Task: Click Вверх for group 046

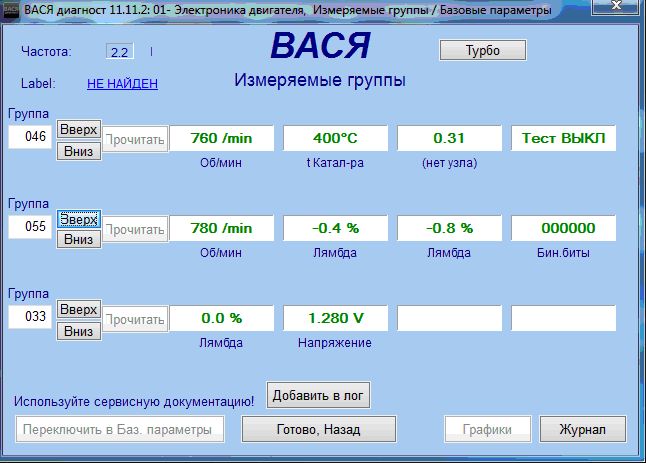Action: click(x=79, y=129)
